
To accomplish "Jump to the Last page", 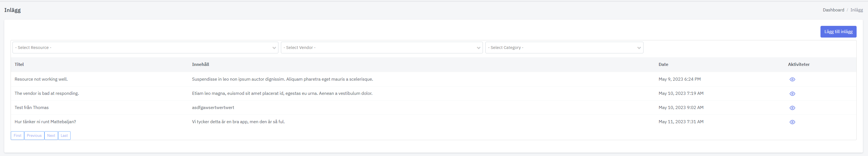I will click(x=64, y=135).
